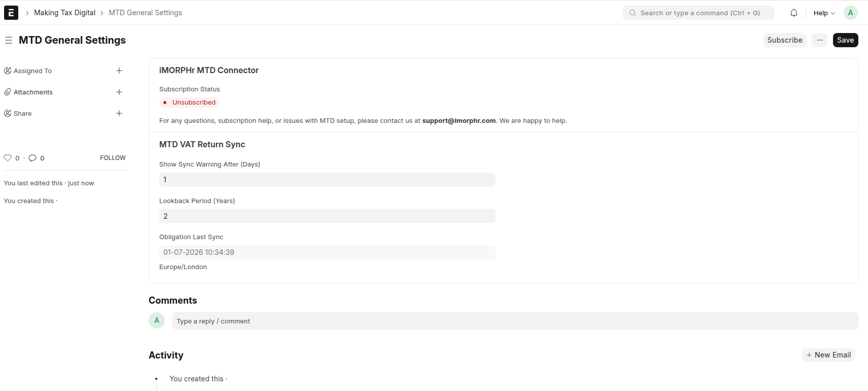Click the Europe/London timezone text

pos(183,267)
